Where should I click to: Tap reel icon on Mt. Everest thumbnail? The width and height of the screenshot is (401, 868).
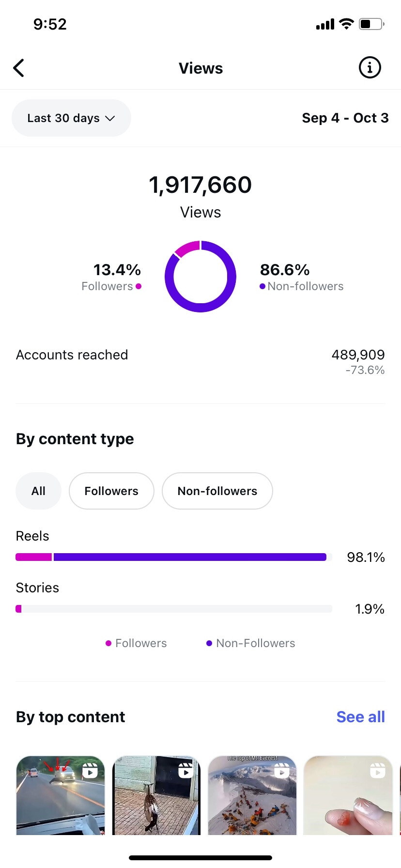tap(281, 770)
